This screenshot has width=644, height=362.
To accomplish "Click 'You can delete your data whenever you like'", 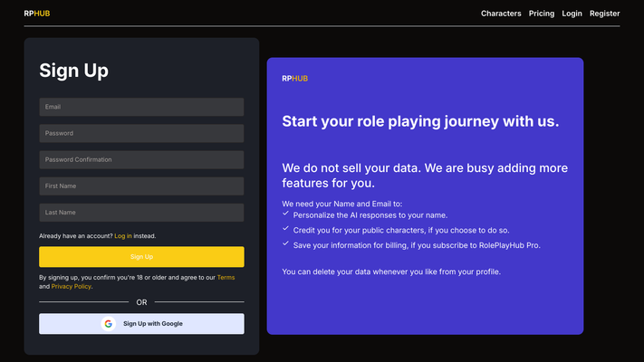I will point(391,271).
